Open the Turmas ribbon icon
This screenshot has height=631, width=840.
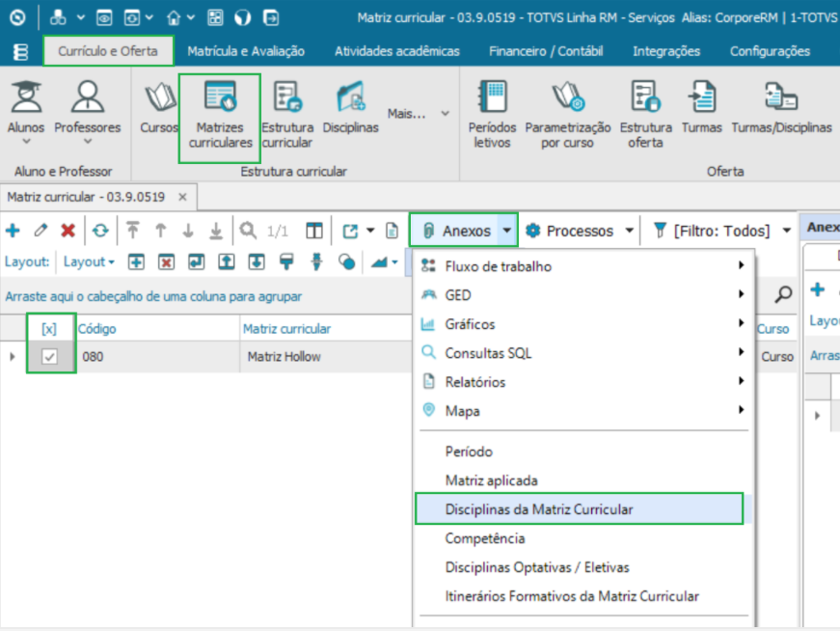702,107
